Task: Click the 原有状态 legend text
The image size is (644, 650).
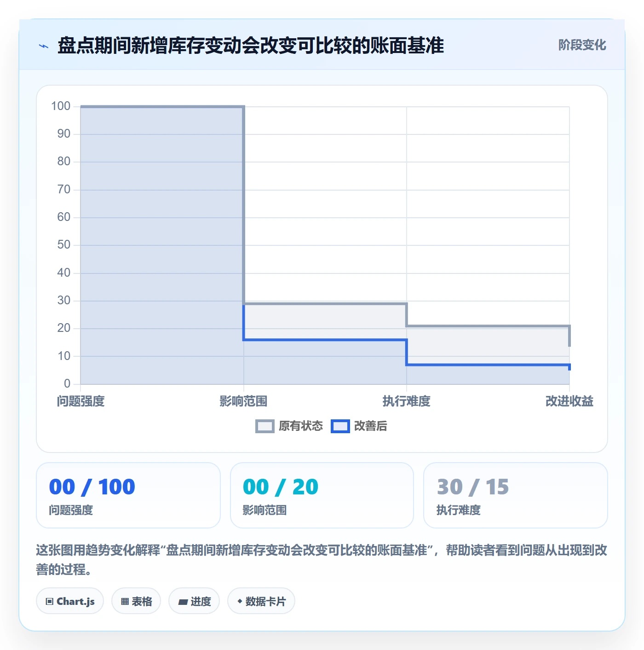Action: [301, 426]
